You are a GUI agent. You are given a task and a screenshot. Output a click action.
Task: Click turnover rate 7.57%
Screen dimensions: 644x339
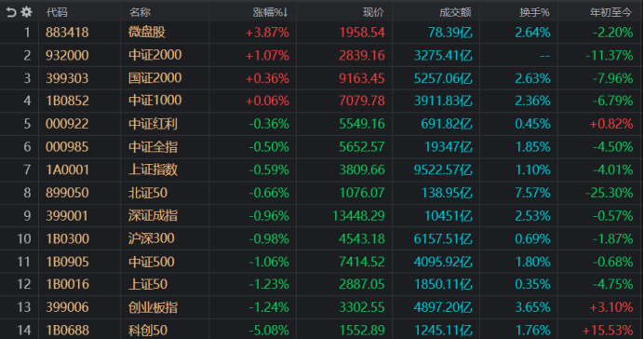(532, 193)
